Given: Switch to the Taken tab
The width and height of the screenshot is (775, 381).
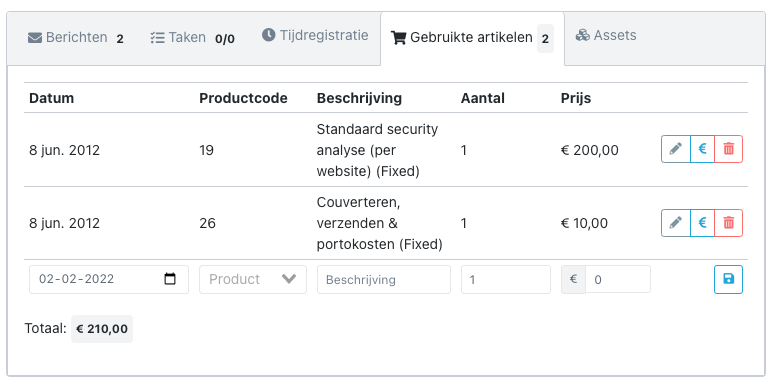Looking at the screenshot, I should (193, 38).
